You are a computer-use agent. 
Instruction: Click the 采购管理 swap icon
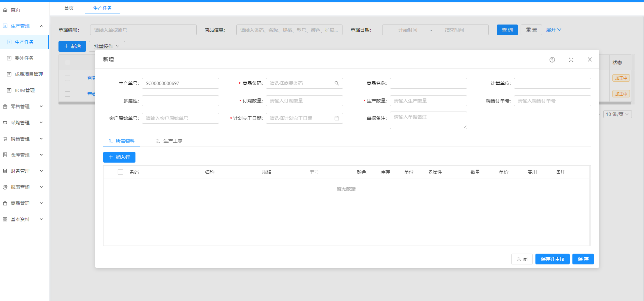5,123
